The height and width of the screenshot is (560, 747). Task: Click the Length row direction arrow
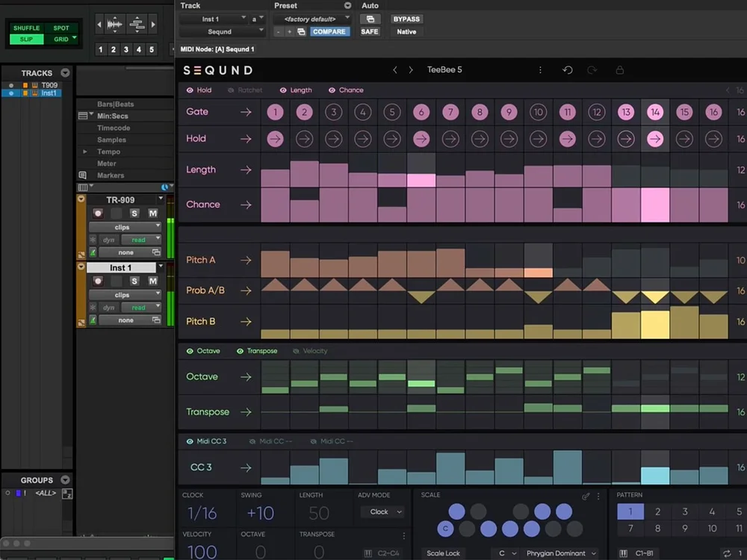tap(246, 169)
